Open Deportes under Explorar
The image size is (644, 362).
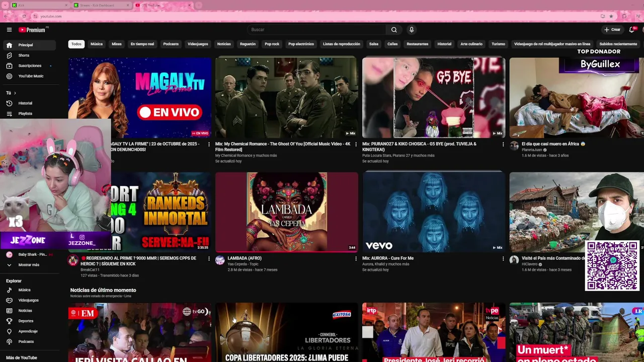point(31,321)
